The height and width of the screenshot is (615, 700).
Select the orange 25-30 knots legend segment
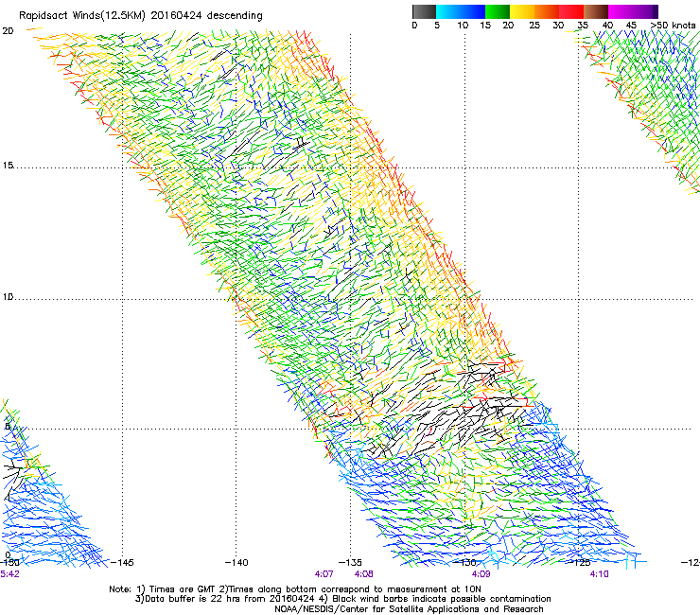(547, 11)
